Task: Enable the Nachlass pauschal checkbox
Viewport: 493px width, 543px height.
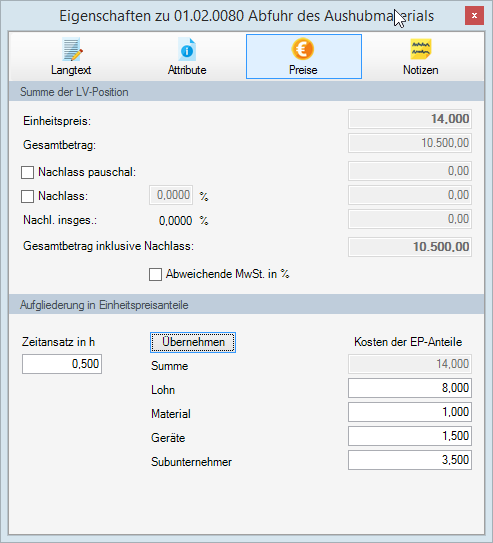Action: [27, 172]
